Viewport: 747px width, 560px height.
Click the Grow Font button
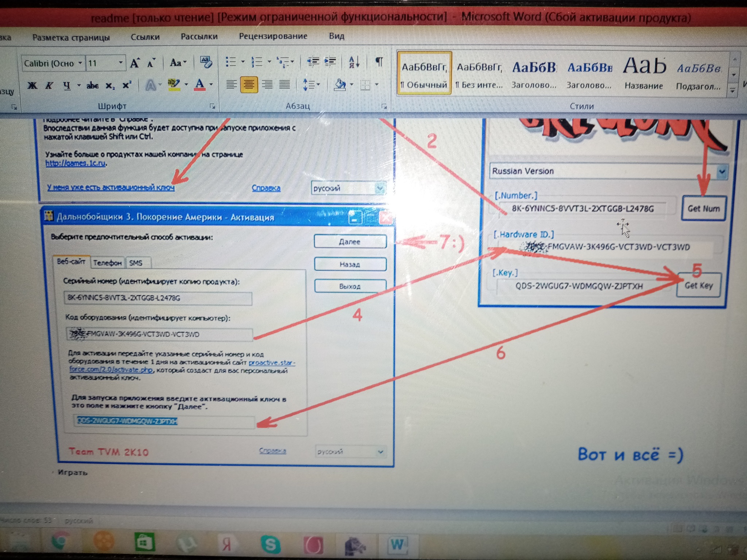click(x=135, y=63)
